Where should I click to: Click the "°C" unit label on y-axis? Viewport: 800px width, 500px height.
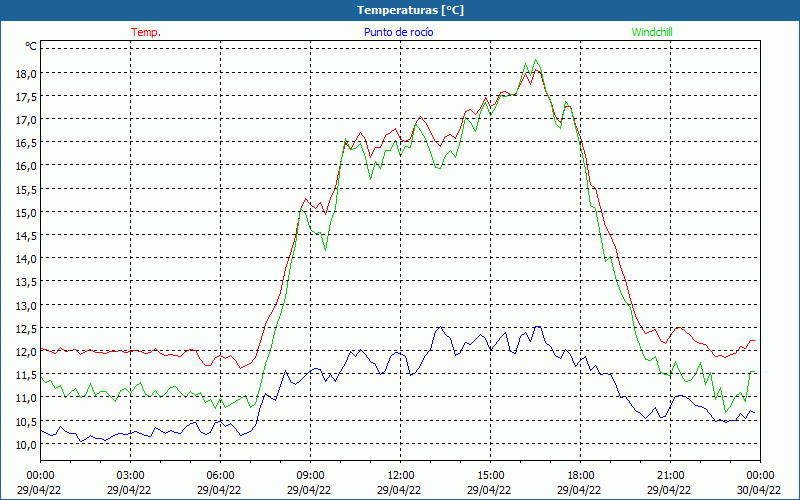pos(31,46)
